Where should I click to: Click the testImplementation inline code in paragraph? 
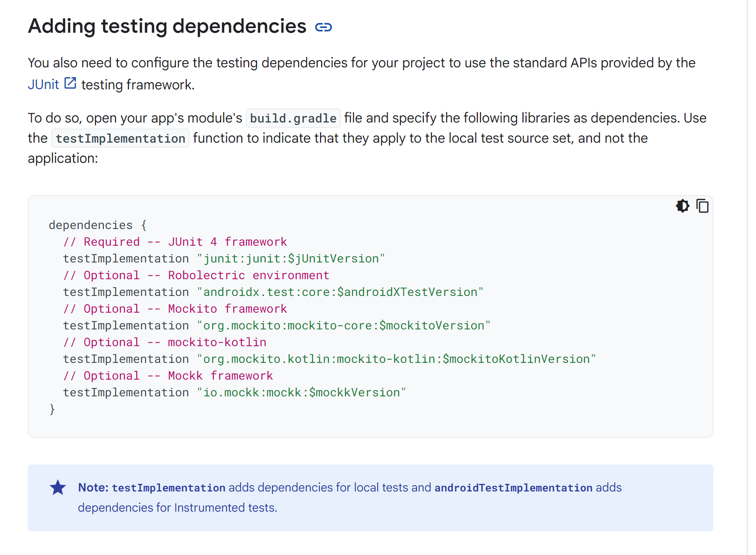[x=120, y=138]
